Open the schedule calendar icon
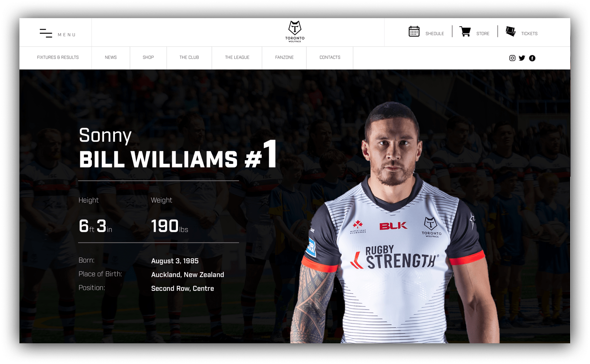 click(414, 31)
